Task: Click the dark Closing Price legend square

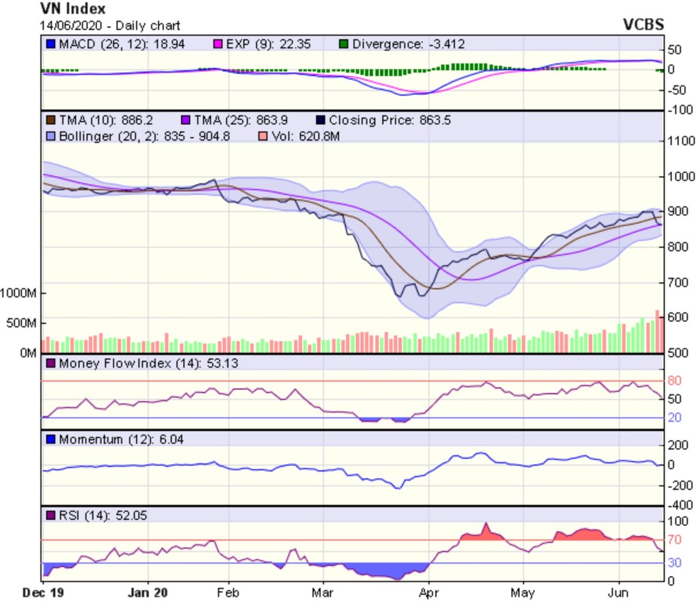Action: point(320,121)
